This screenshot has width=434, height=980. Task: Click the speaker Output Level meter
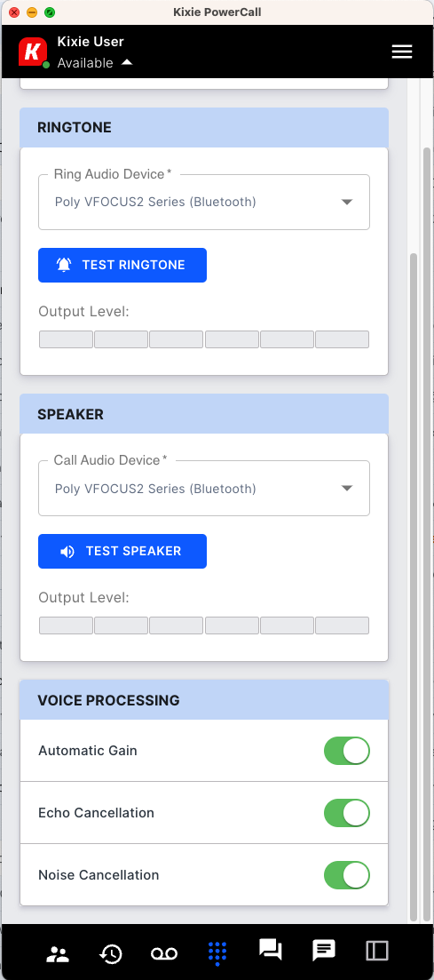pyautogui.click(x=204, y=625)
